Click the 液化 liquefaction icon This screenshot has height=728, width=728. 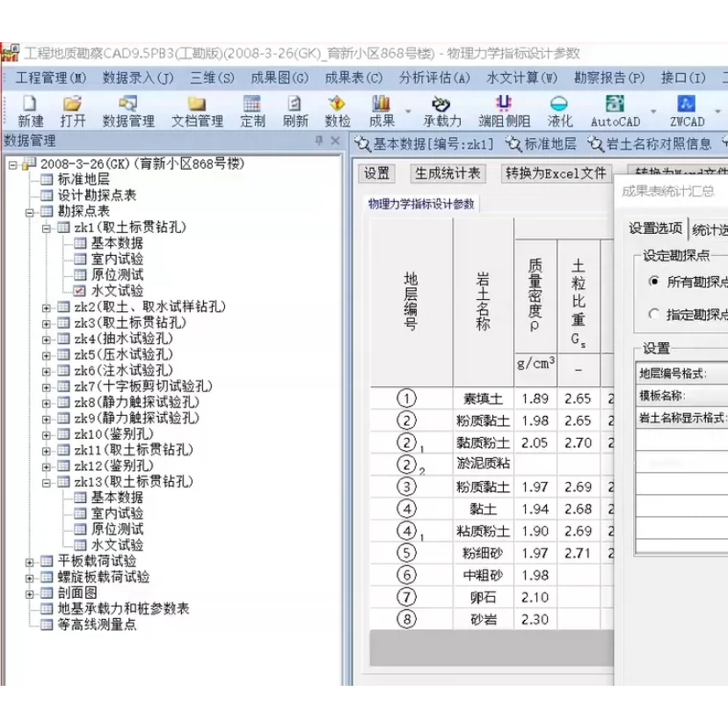pos(559,112)
